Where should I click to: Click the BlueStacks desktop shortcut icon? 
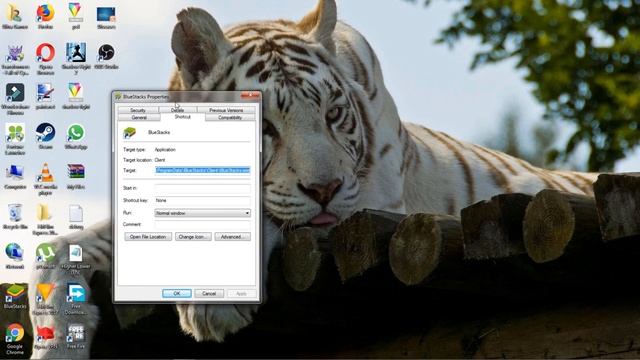pos(15,293)
